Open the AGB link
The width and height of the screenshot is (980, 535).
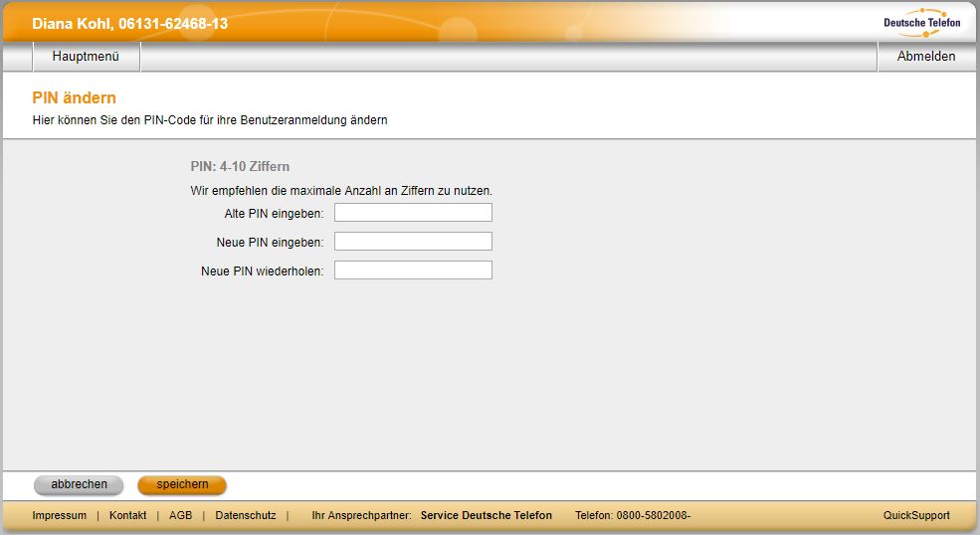[x=181, y=516]
